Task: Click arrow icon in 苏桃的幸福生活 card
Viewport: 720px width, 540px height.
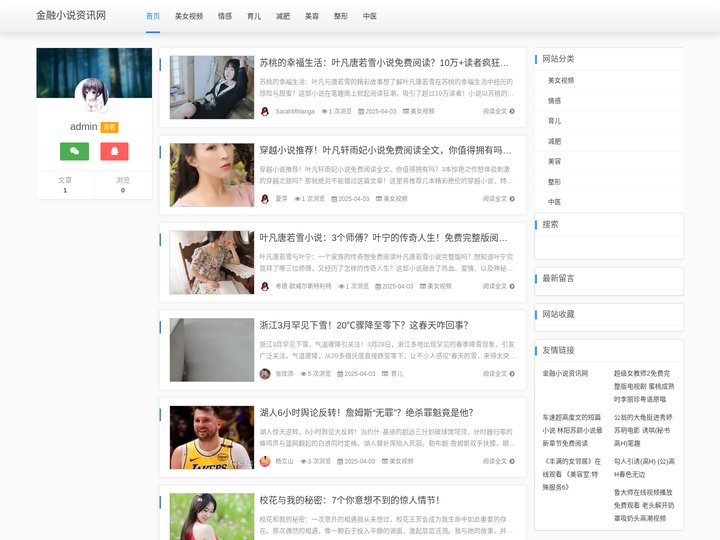Action: pyautogui.click(x=512, y=111)
